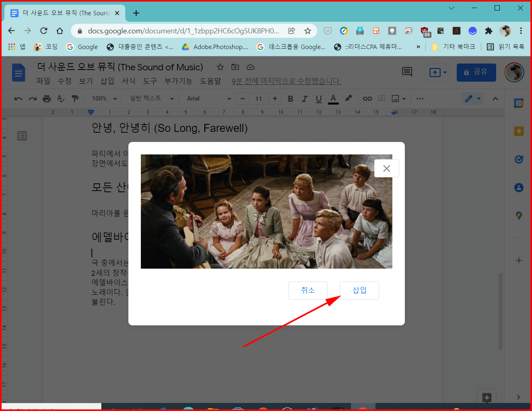
Task: Click the cloud document status icon
Action: point(250,67)
